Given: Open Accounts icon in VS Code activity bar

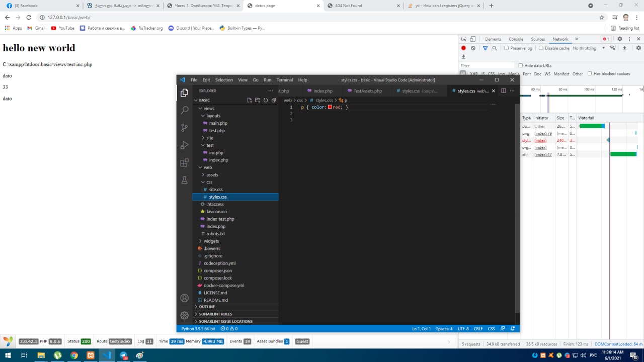Looking at the screenshot, I should point(184,298).
